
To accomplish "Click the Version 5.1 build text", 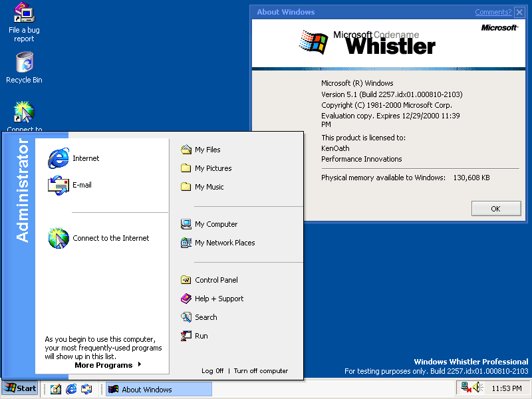I will point(392,94).
